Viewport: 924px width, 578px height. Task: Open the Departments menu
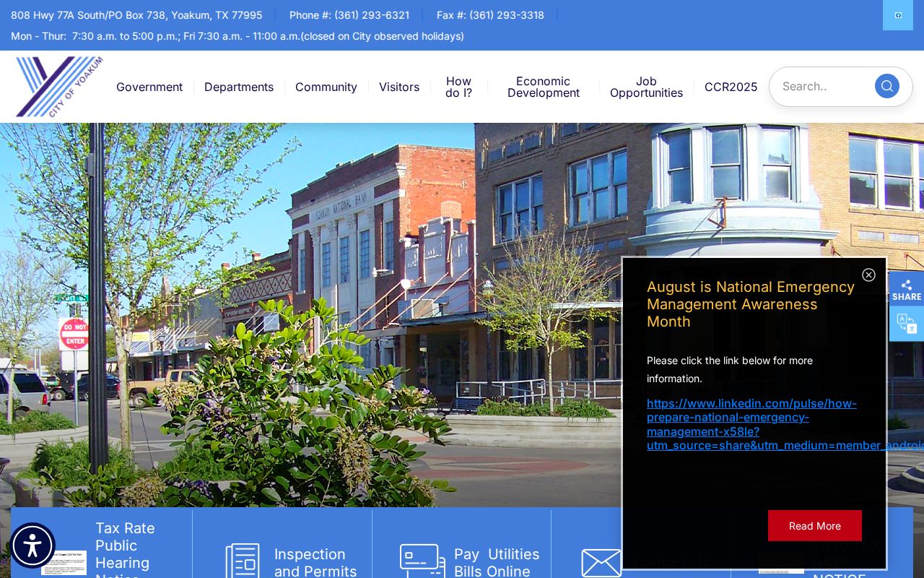coord(239,87)
